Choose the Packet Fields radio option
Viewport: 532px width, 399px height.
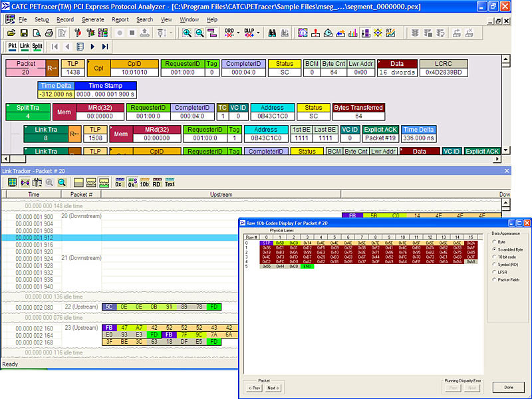pos(494,280)
